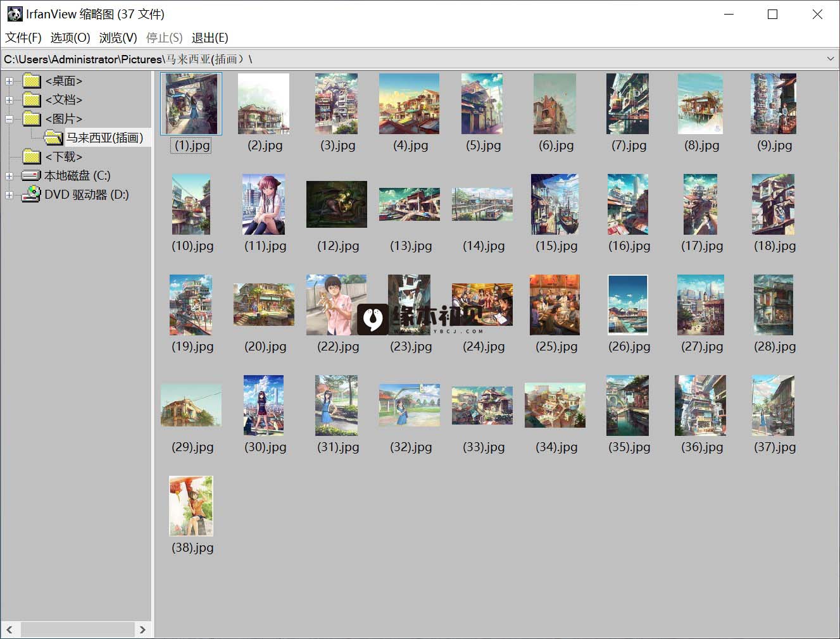Viewport: 840px width, 639px height.
Task: Click the open folder icon for 马来西亚(插画)
Action: coord(53,137)
